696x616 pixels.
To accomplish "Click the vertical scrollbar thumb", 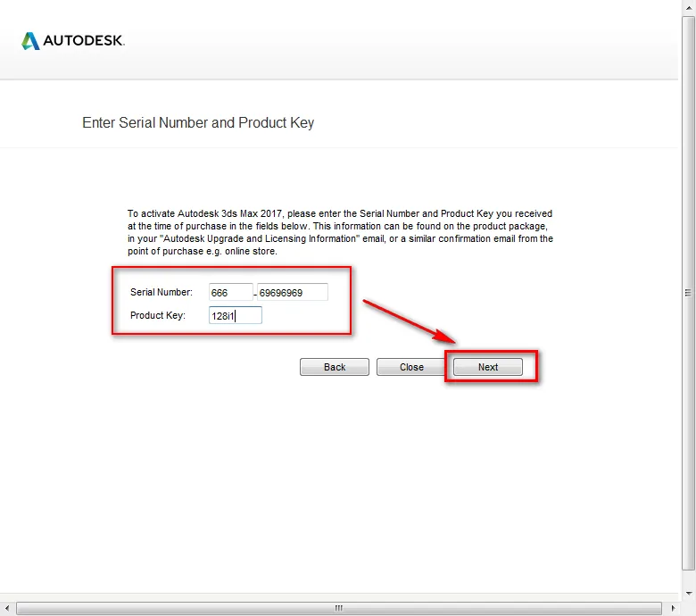I will (x=689, y=293).
